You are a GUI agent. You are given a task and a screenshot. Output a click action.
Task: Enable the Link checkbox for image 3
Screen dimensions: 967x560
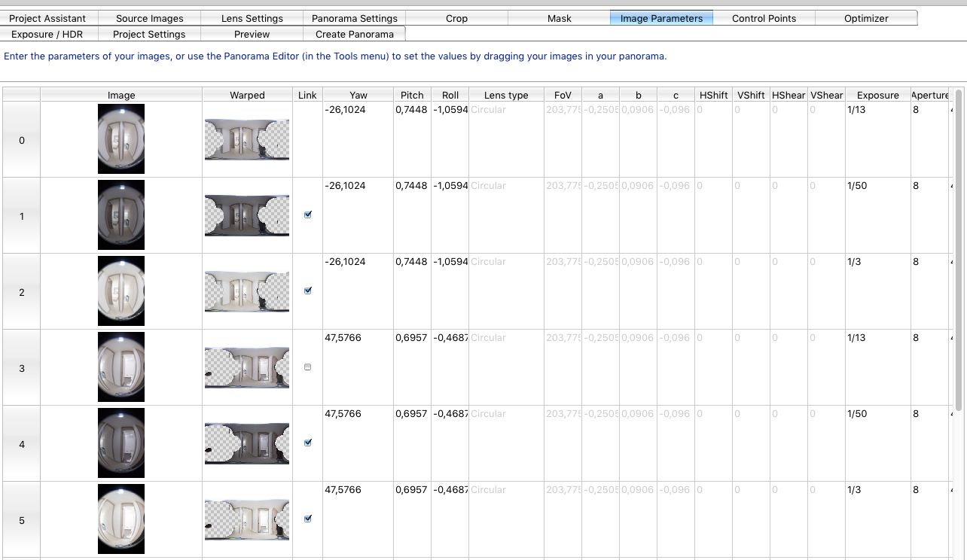(x=307, y=367)
